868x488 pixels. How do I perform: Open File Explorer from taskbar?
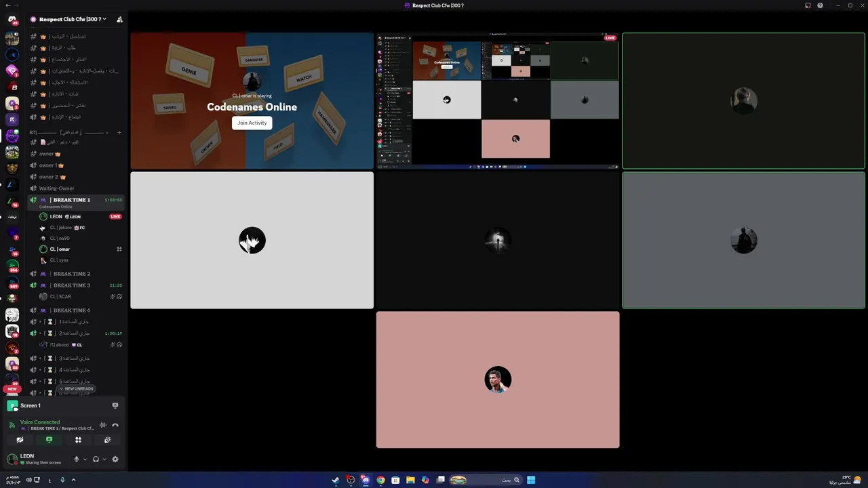(x=410, y=480)
